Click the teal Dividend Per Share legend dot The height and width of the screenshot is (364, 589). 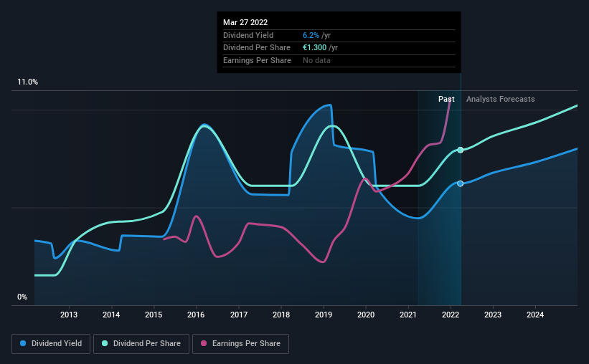tap(105, 343)
